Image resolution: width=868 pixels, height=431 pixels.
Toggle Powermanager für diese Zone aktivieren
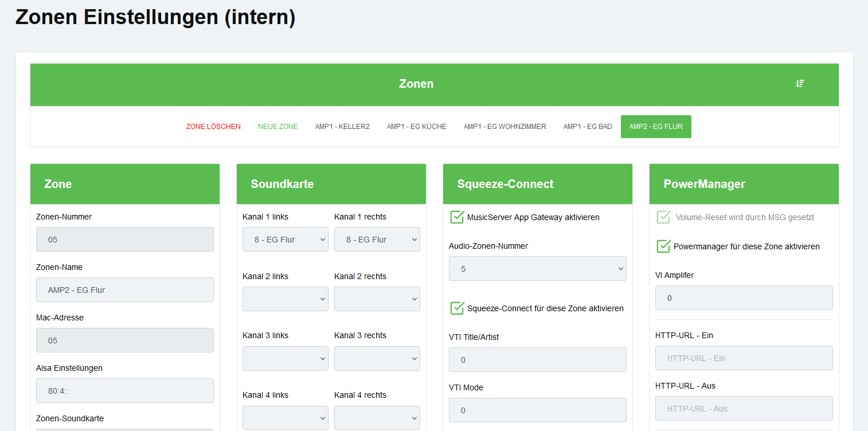point(663,246)
